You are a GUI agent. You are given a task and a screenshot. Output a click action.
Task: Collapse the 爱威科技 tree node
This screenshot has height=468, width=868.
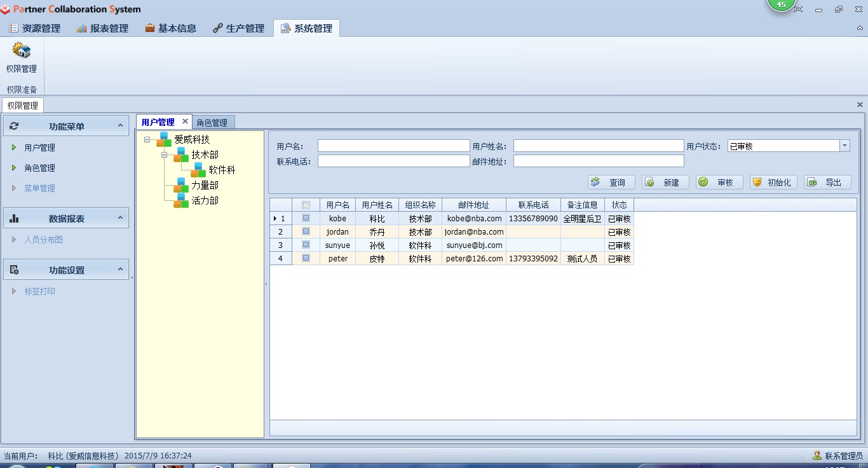pyautogui.click(x=147, y=139)
